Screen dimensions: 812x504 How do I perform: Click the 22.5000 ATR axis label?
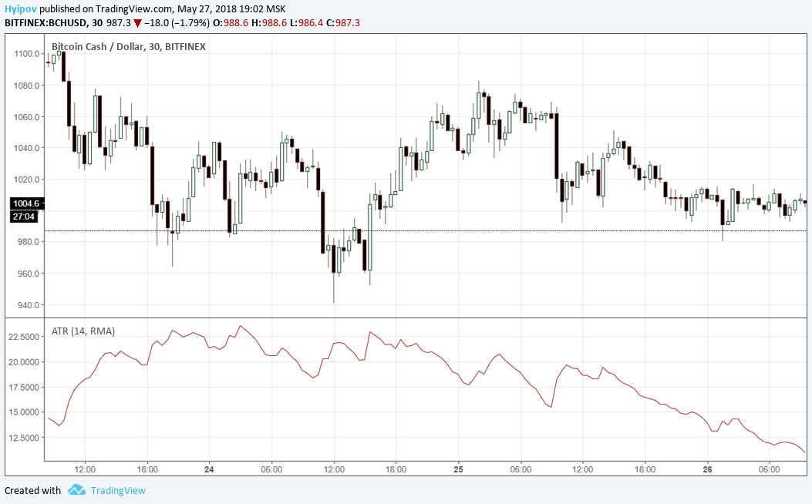(x=24, y=337)
